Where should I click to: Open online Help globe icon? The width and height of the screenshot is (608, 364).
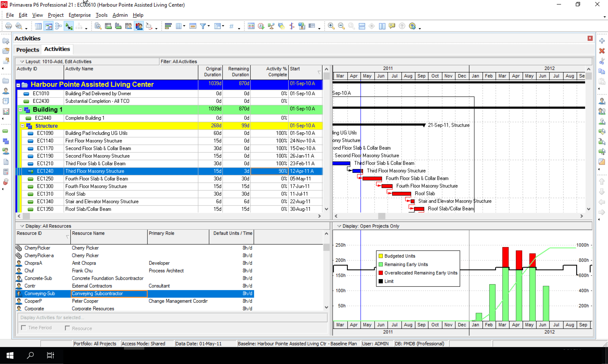pos(412,26)
